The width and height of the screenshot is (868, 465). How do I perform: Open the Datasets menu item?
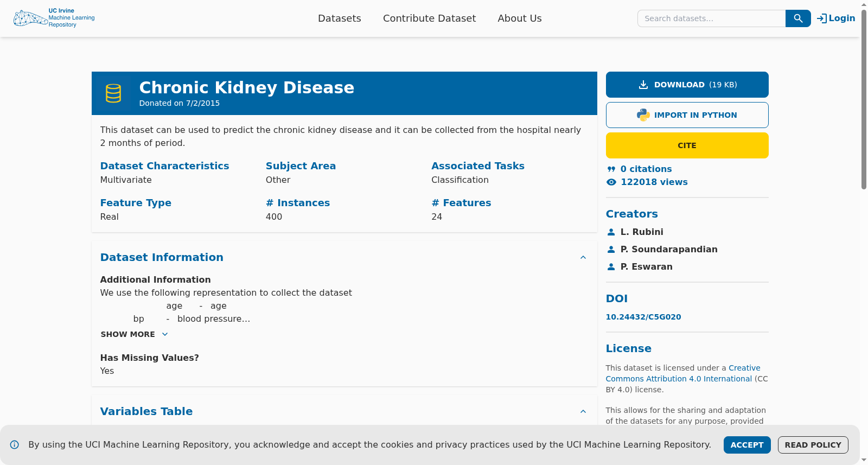(340, 18)
